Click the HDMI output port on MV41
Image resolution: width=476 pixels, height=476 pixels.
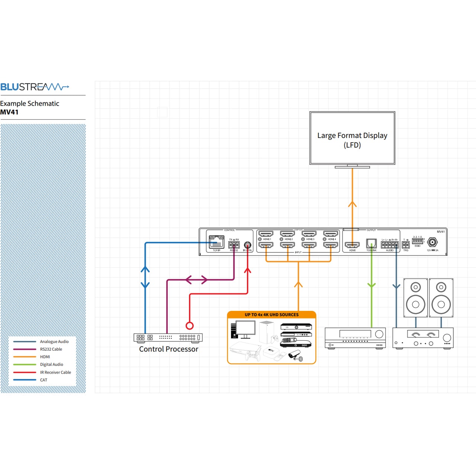tap(352, 245)
